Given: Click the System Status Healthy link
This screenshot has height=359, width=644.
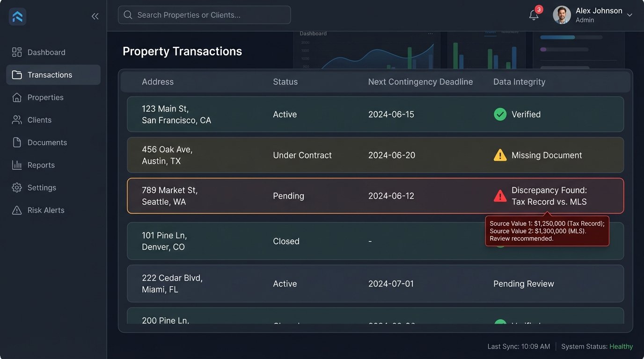Looking at the screenshot, I should click(x=621, y=346).
